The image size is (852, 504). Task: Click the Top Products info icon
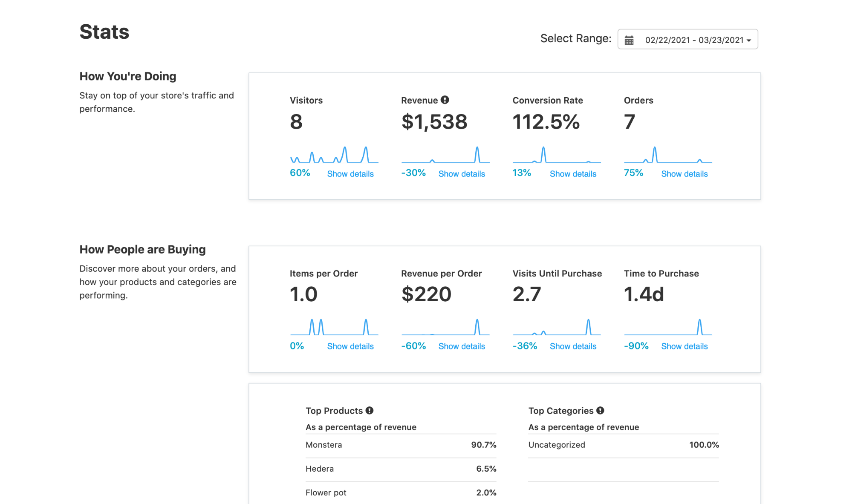coord(370,410)
